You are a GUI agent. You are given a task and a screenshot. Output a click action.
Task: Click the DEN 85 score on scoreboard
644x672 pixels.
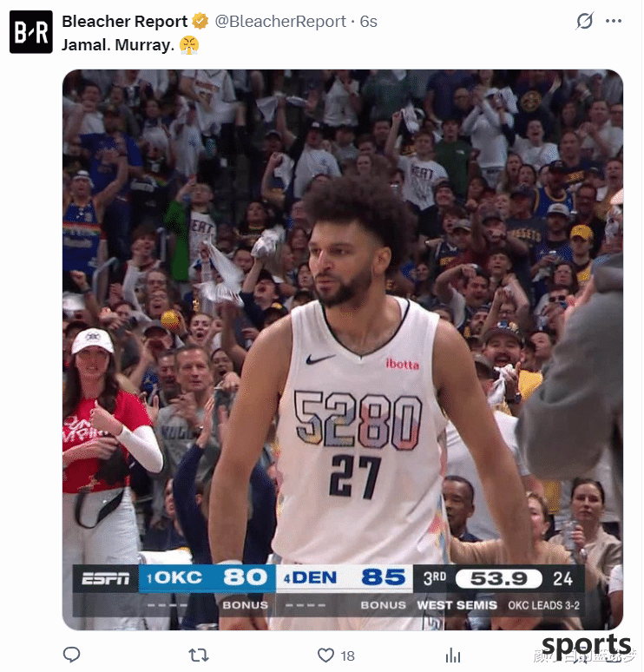point(345,578)
